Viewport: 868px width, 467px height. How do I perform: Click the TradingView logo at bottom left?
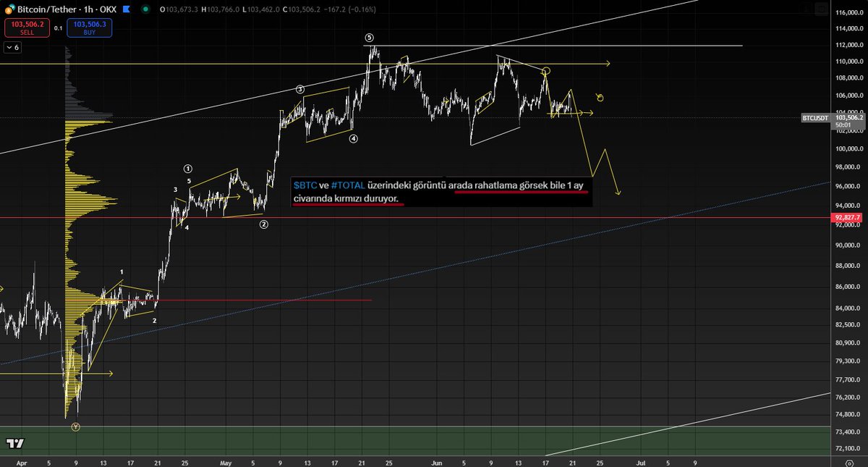[x=14, y=443]
